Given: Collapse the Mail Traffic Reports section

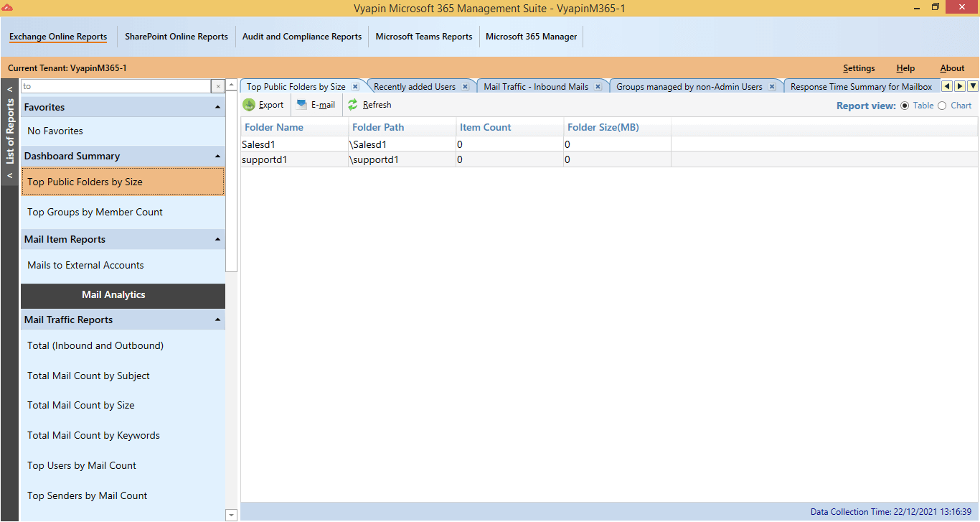Looking at the screenshot, I should (x=217, y=320).
